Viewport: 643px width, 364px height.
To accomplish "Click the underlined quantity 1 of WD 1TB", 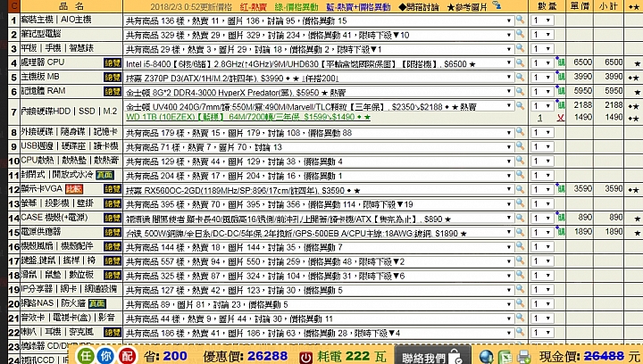I will pos(539,118).
